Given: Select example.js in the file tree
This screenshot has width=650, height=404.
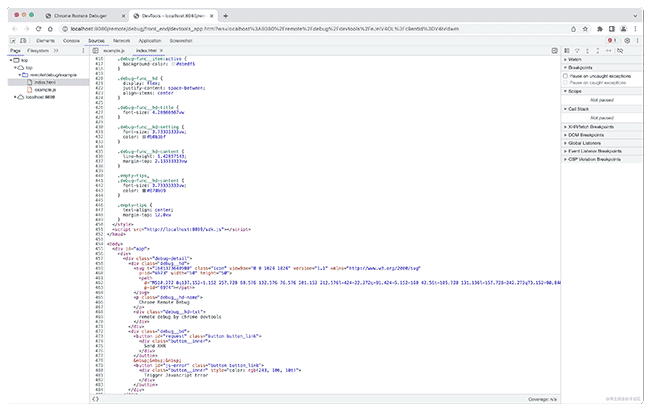Looking at the screenshot, I should click(45, 90).
